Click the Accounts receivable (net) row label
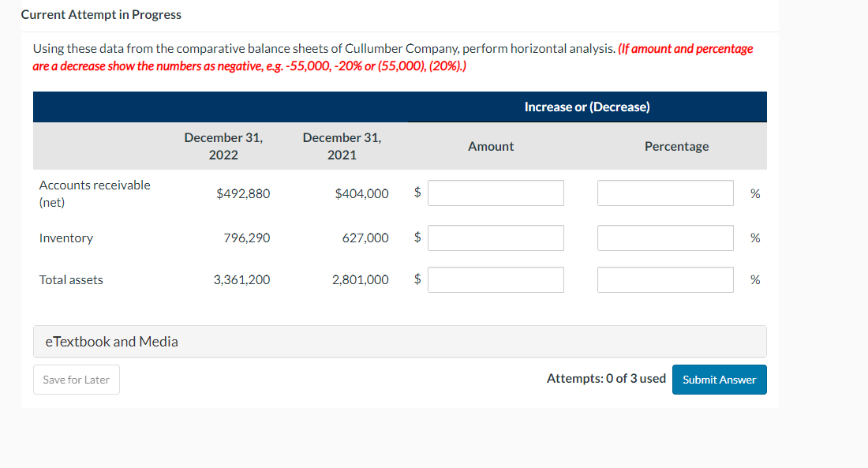The image size is (868, 468). coord(95,193)
